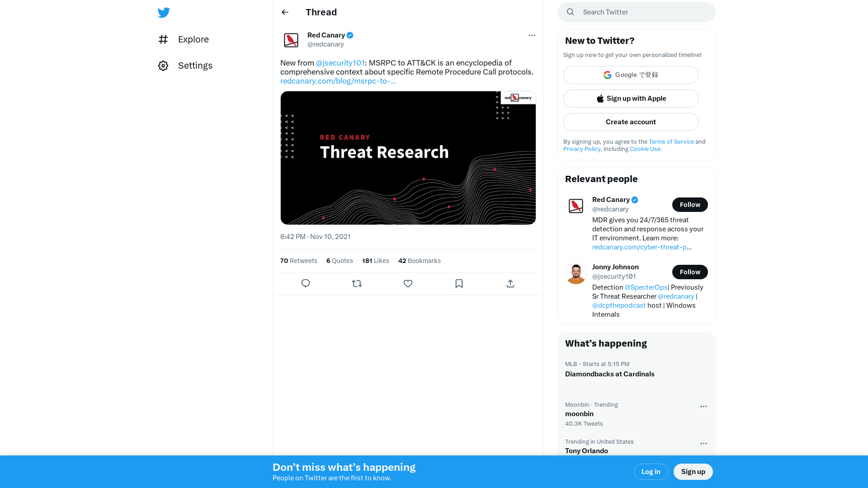Open the Threat Research image card
The image size is (868, 488).
tap(408, 158)
